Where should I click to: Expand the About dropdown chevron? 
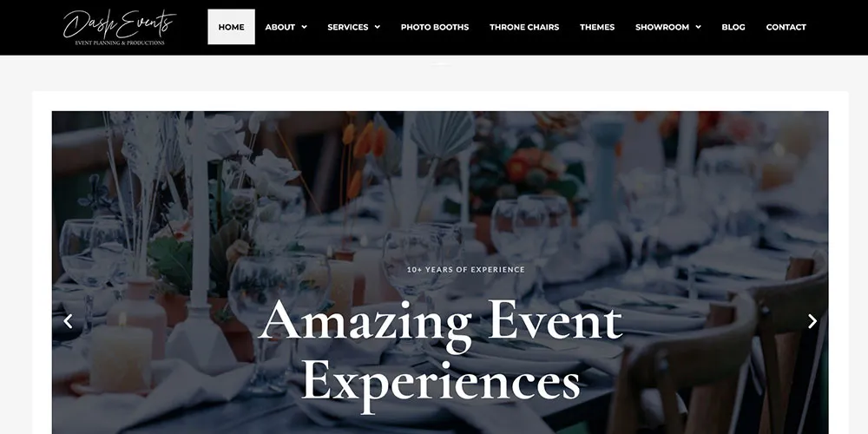304,27
